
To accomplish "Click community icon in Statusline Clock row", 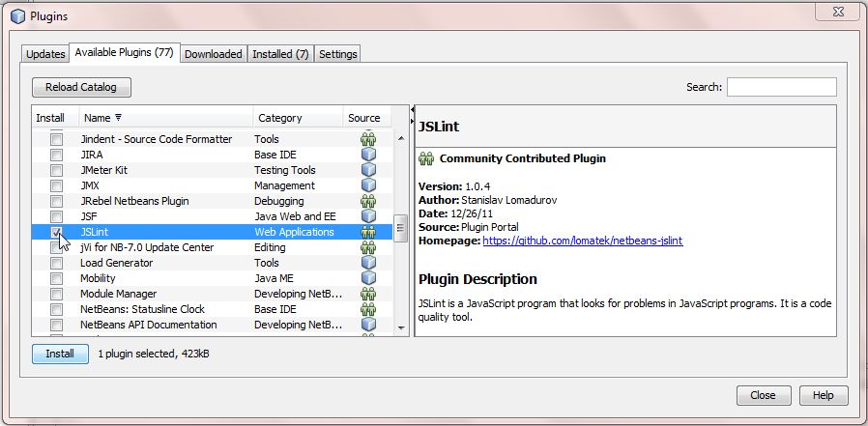I will 368,309.
